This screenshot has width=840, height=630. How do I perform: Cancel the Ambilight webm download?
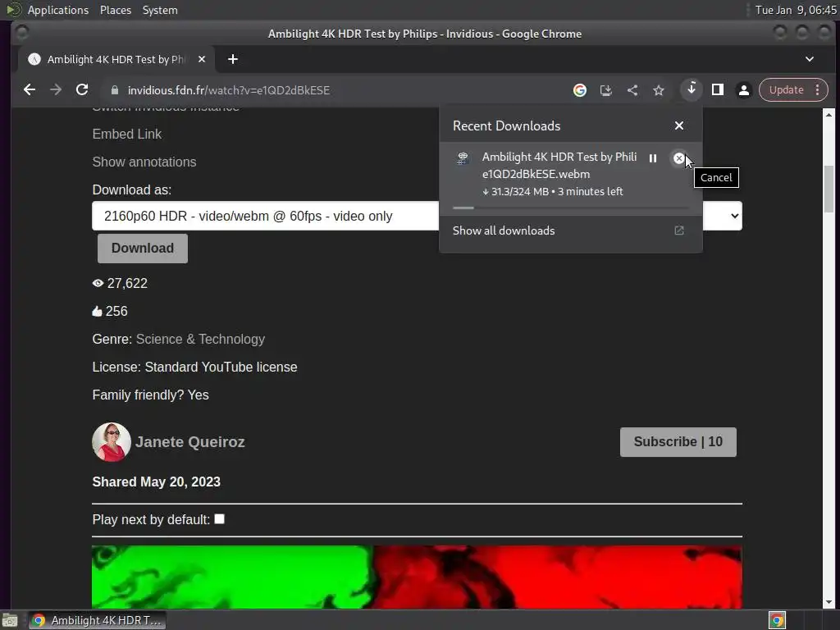click(678, 158)
